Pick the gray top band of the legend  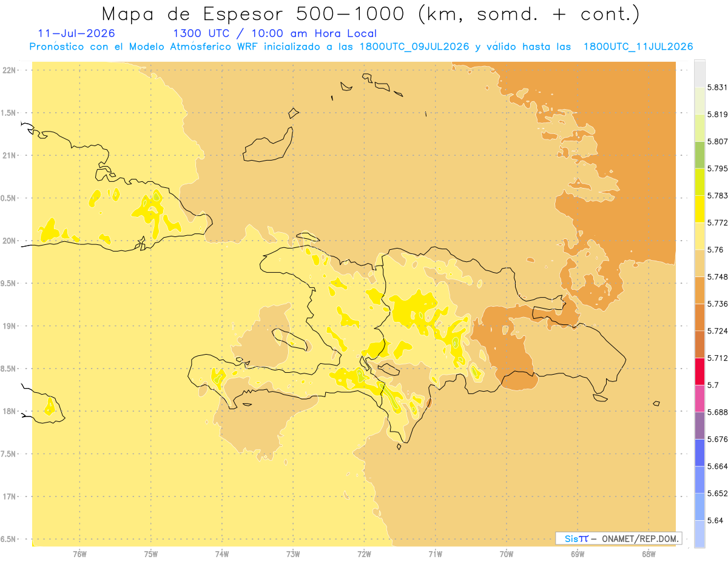(699, 73)
